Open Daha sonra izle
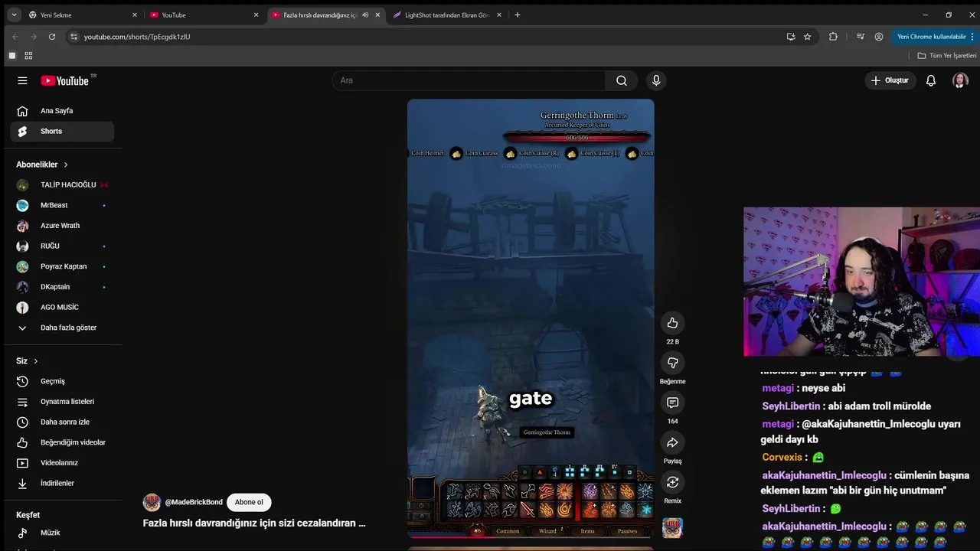 click(62, 422)
